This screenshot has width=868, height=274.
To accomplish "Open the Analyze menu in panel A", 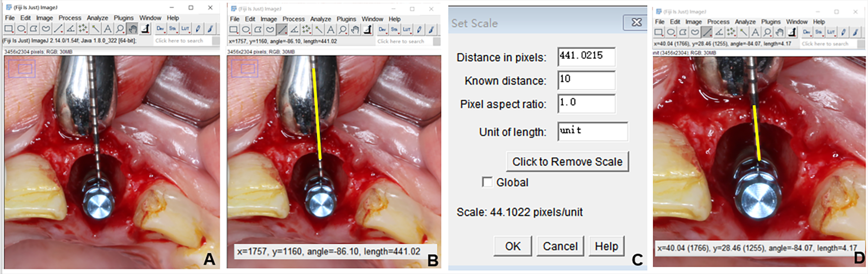I will tap(97, 18).
